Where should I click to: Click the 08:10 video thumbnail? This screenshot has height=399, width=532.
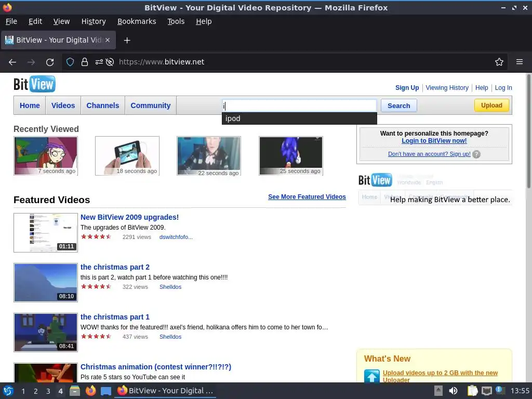[46, 283]
